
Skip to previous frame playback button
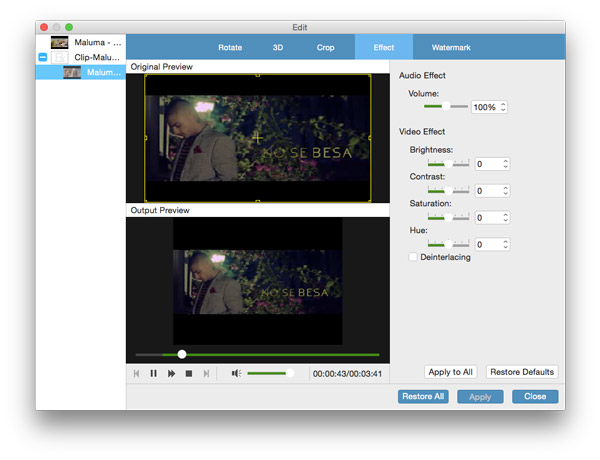tap(136, 374)
